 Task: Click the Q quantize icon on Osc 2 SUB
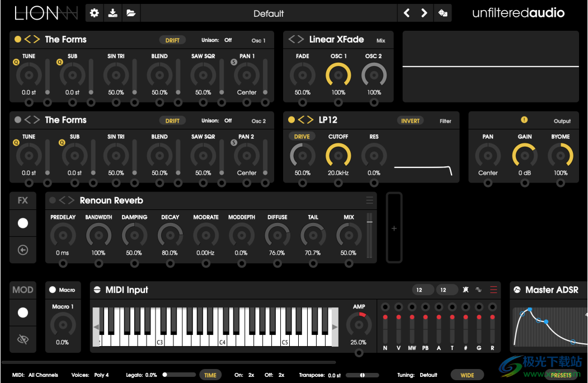(62, 143)
